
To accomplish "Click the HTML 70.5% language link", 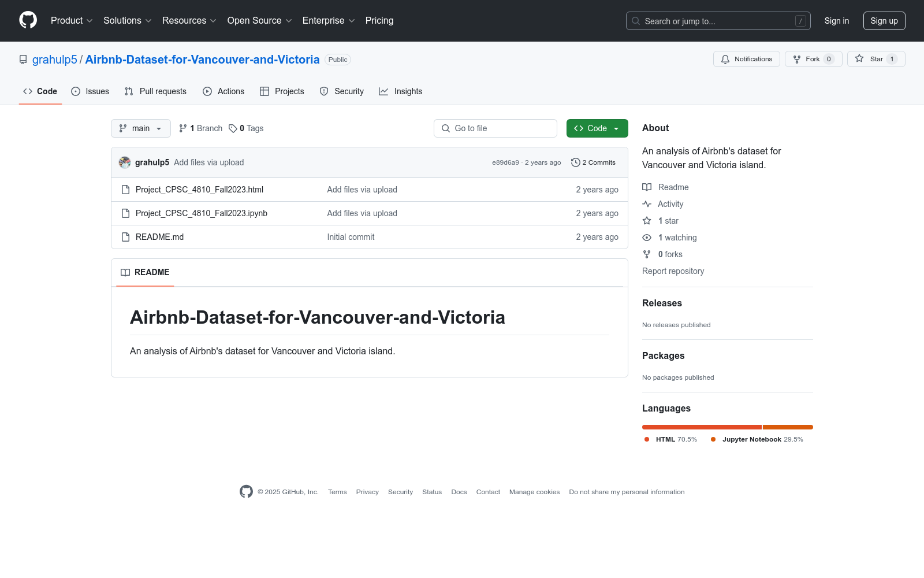I will point(670,439).
